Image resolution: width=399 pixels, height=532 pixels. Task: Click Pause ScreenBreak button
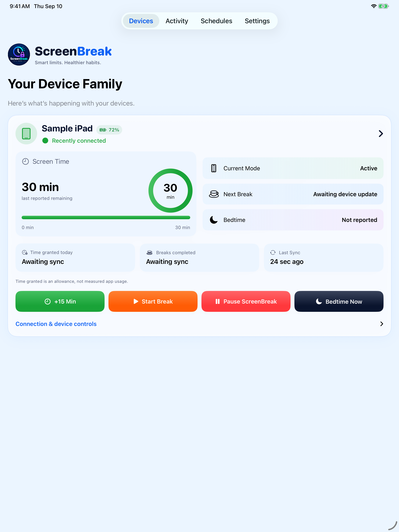246,301
